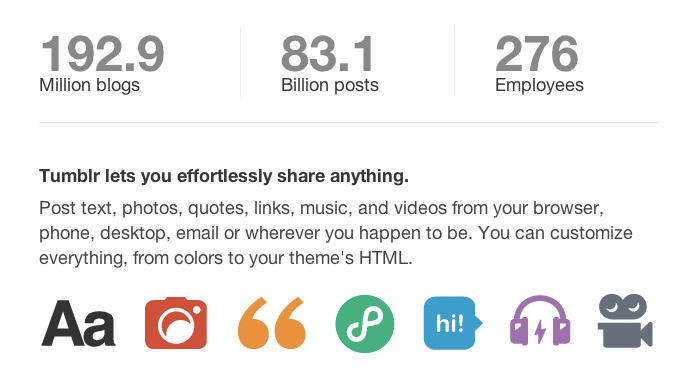This screenshot has height=383, width=680.
Task: Click the purple headphones audio icon
Action: click(540, 321)
